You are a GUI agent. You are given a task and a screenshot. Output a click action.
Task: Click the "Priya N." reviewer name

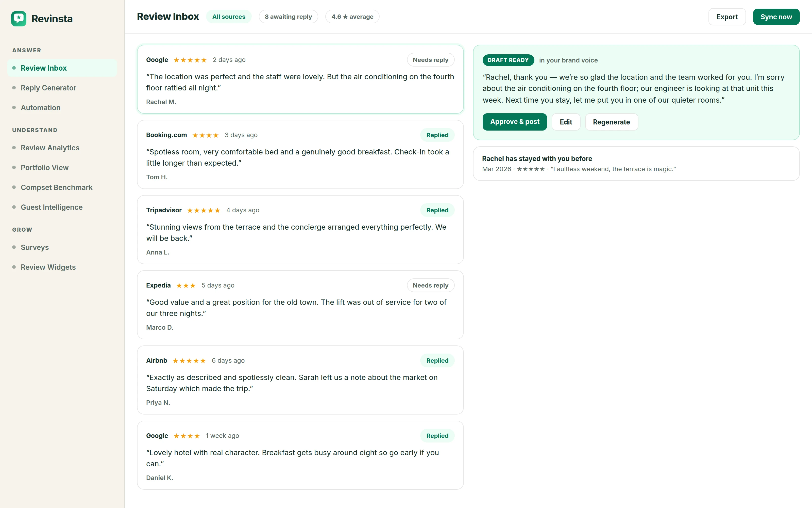coord(158,403)
